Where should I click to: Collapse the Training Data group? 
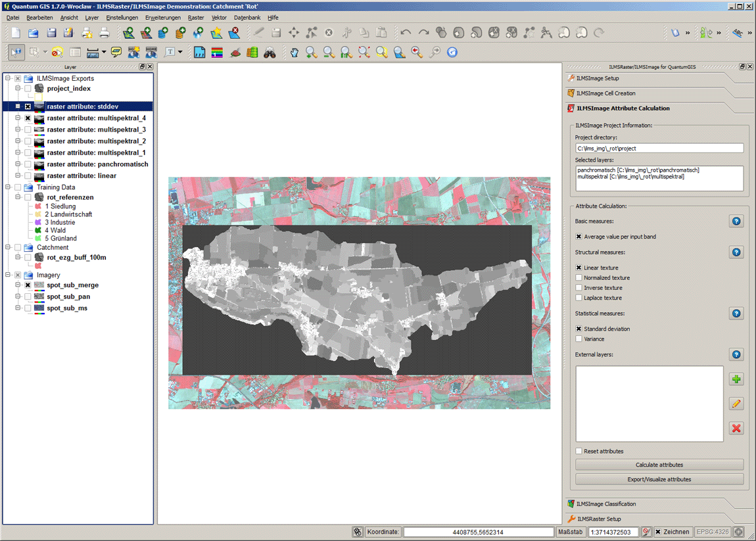coord(8,187)
